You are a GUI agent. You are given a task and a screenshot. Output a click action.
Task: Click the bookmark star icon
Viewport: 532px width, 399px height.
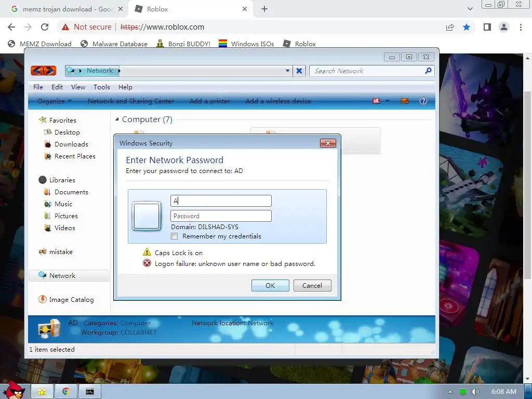pos(467,27)
